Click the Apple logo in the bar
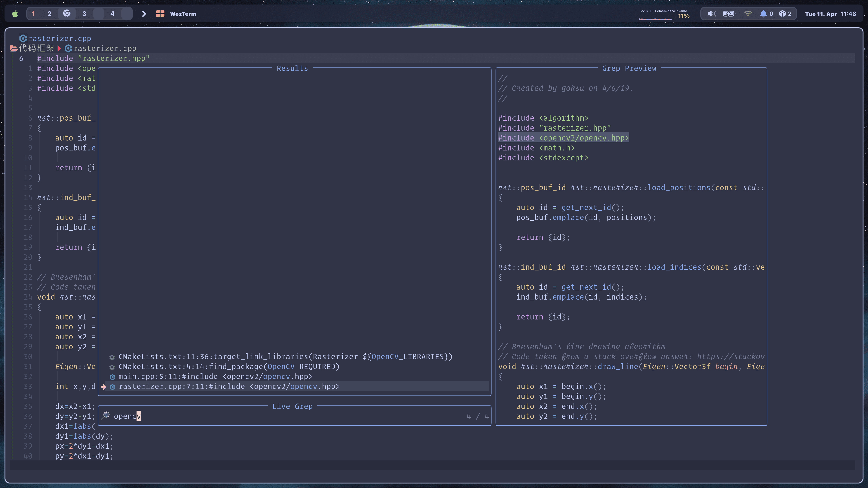This screenshot has width=868, height=488. (x=15, y=14)
